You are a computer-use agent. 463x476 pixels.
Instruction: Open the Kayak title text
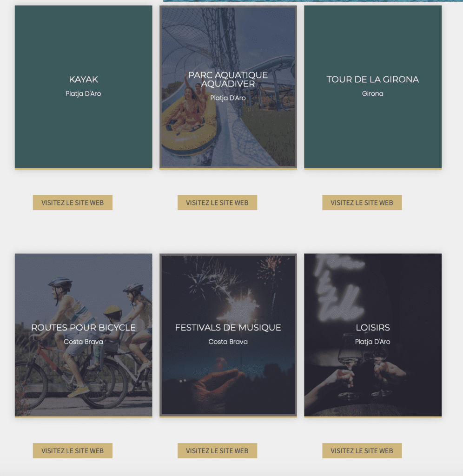(84, 79)
